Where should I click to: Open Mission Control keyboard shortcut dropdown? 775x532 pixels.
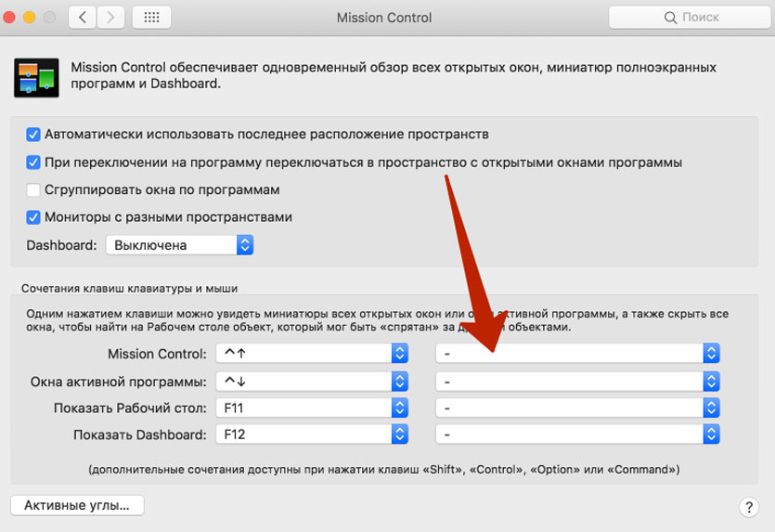click(x=312, y=354)
